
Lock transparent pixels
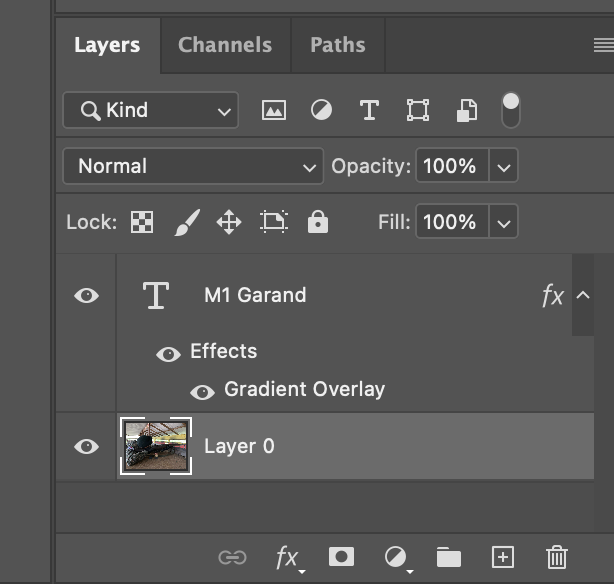pos(142,222)
